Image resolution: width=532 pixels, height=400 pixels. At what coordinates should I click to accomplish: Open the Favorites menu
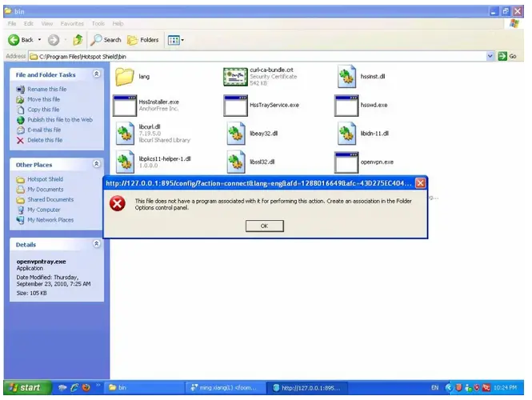pyautogui.click(x=72, y=24)
